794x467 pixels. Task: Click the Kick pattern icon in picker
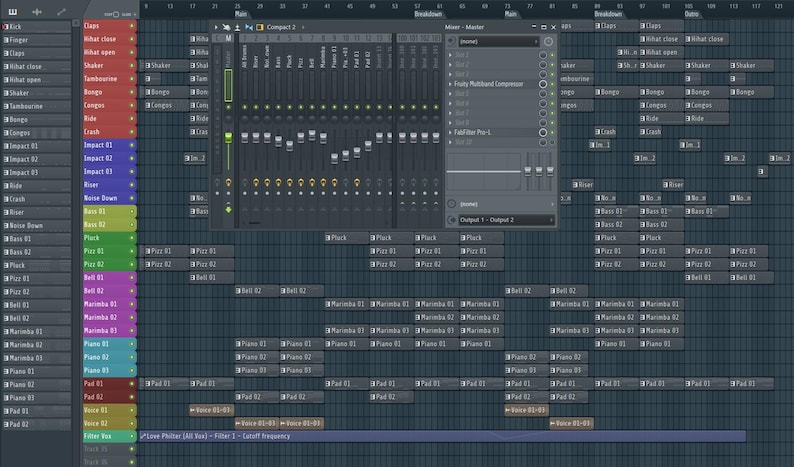pos(6,27)
